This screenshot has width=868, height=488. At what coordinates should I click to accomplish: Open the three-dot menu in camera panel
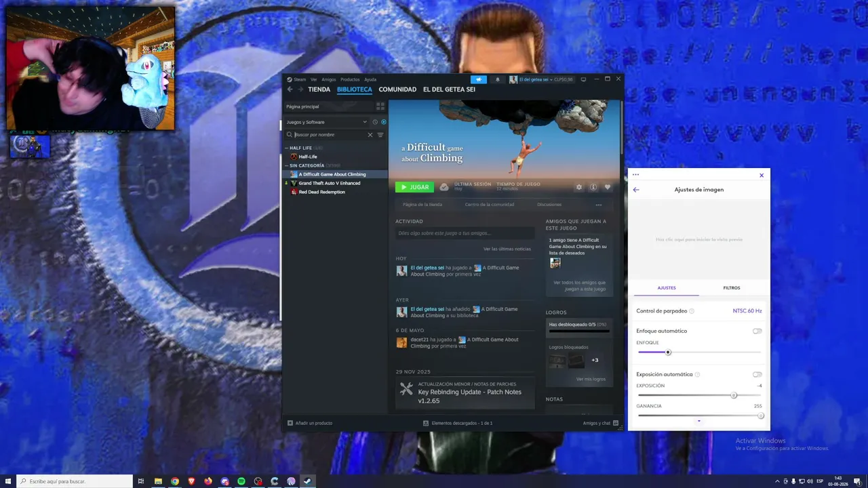(x=635, y=175)
